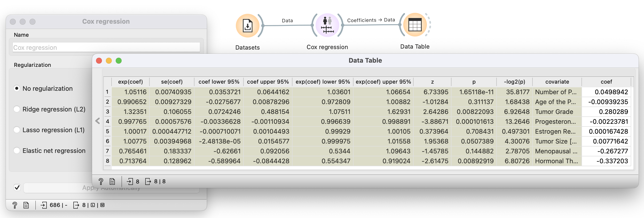The width and height of the screenshot is (644, 218).
Task: Select row 3 header in table
Action: tap(108, 111)
